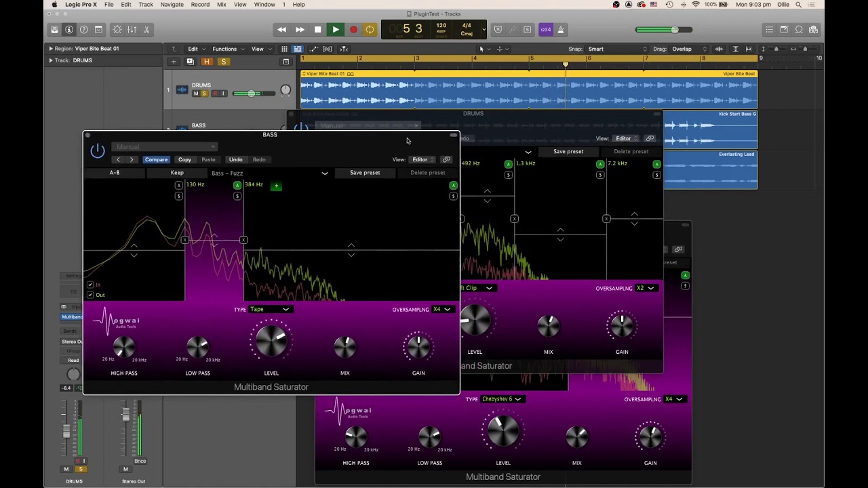Click the Rewind transport button
Image resolution: width=868 pixels, height=488 pixels.
tap(282, 30)
